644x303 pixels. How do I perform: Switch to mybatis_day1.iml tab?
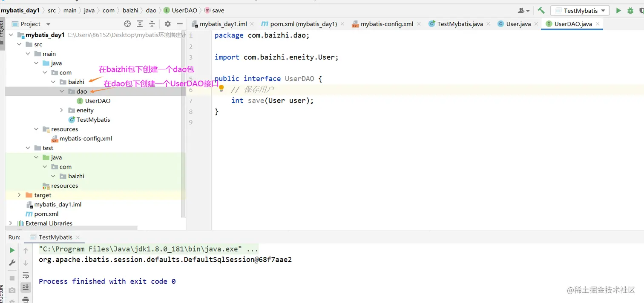223,24
